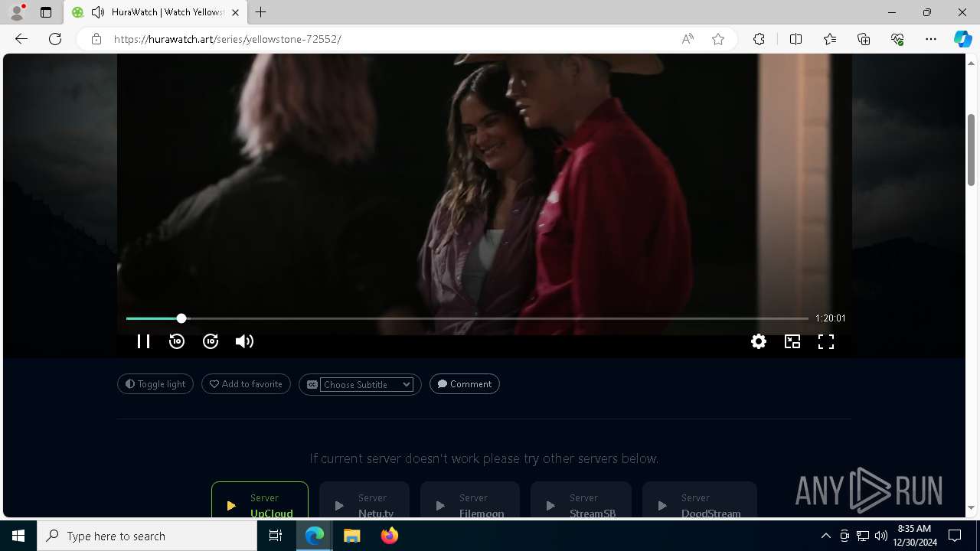This screenshot has width=980, height=551.
Task: Open browser Extensions menu
Action: click(x=759, y=39)
